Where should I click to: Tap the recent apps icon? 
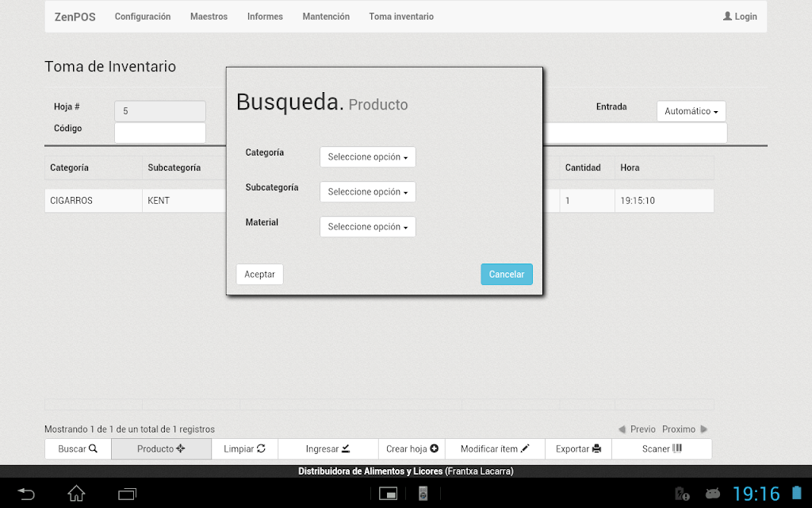[128, 494]
